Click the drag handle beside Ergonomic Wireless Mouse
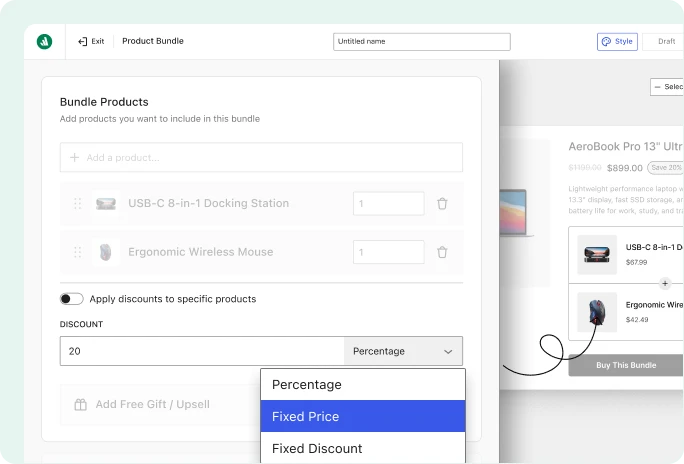 [x=78, y=252]
